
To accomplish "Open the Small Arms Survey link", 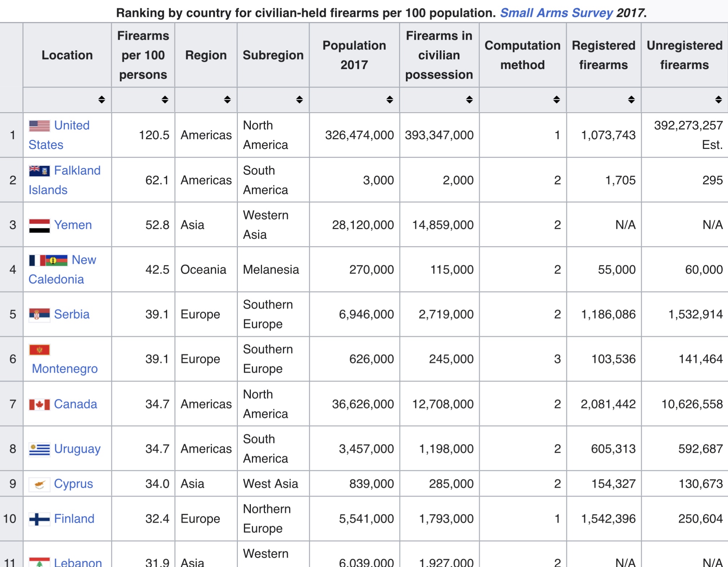I will 557,13.
